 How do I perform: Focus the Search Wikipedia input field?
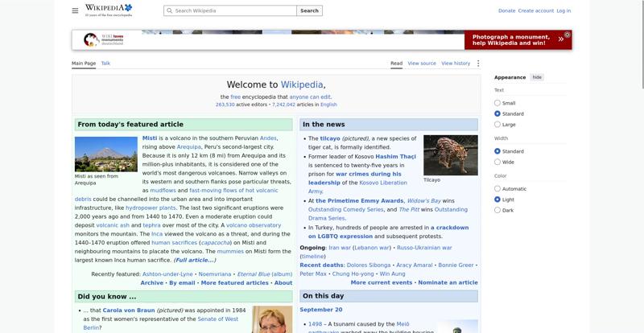pos(230,10)
